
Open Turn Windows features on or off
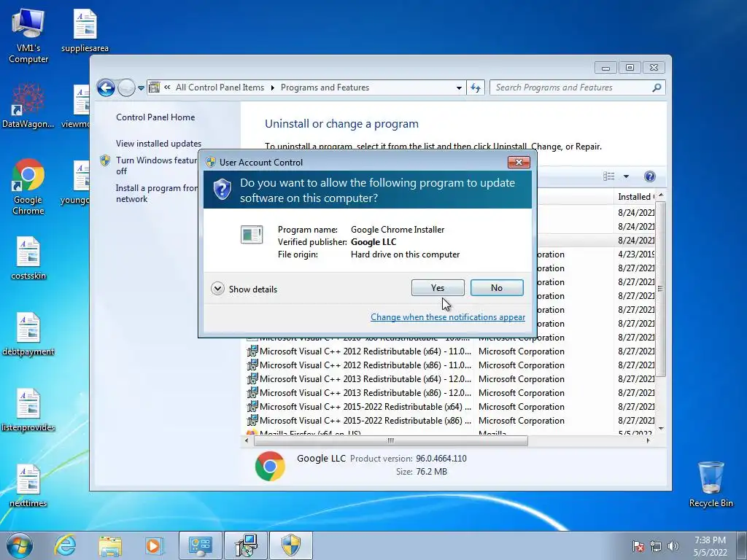(x=156, y=166)
